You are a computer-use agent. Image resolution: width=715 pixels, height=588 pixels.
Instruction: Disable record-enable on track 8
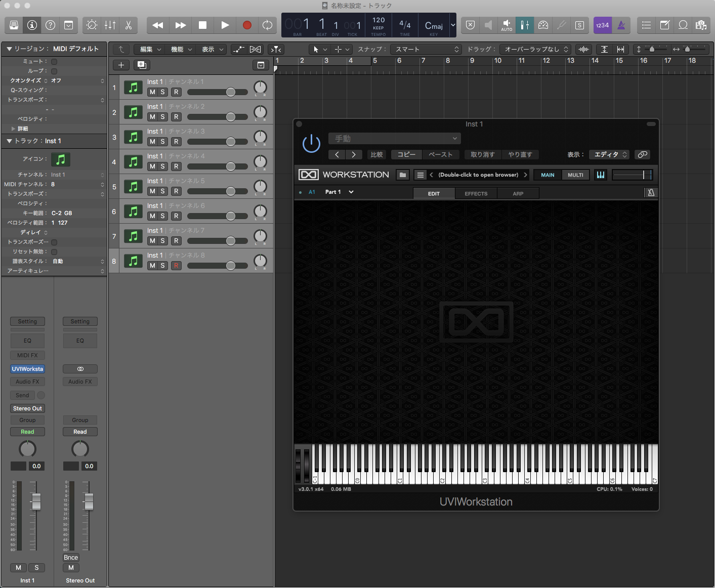click(176, 266)
